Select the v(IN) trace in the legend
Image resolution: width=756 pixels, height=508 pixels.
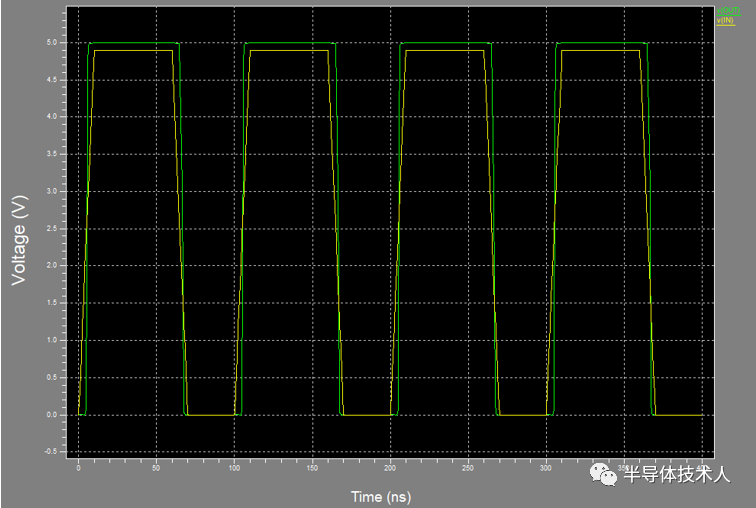tap(725, 20)
